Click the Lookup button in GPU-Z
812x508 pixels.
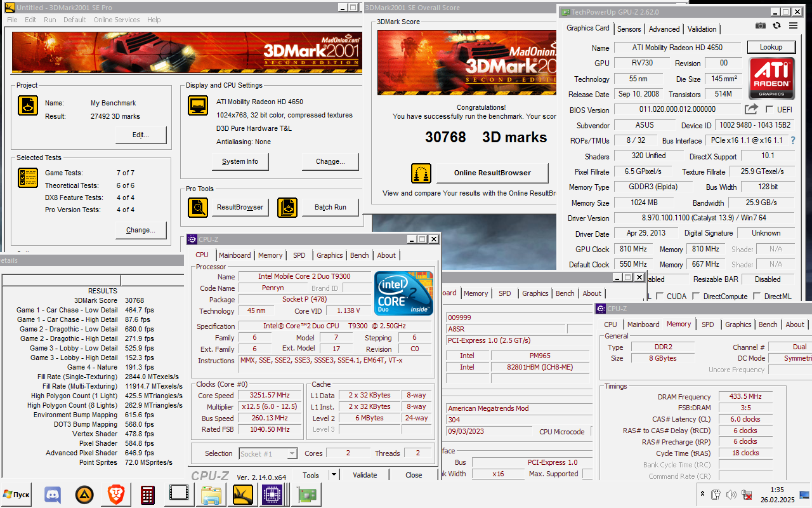(x=771, y=47)
